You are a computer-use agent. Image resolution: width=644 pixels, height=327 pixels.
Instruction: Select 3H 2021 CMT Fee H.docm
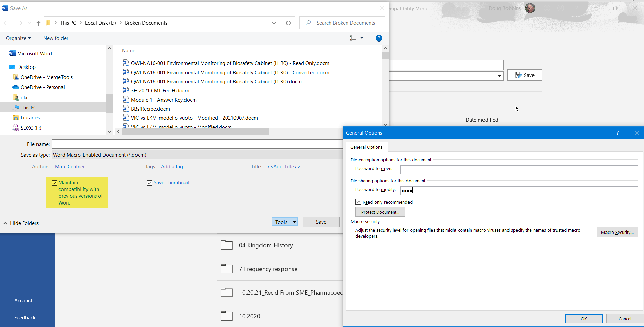point(160,91)
